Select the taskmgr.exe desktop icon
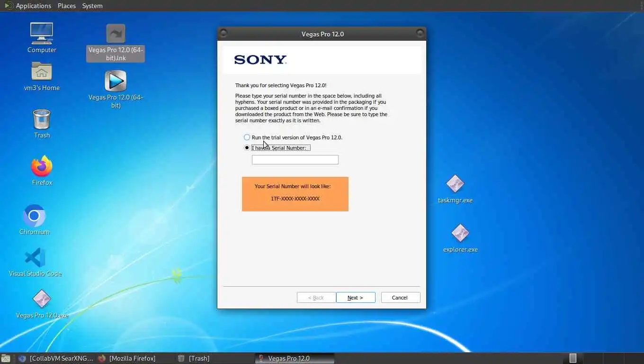 (455, 184)
